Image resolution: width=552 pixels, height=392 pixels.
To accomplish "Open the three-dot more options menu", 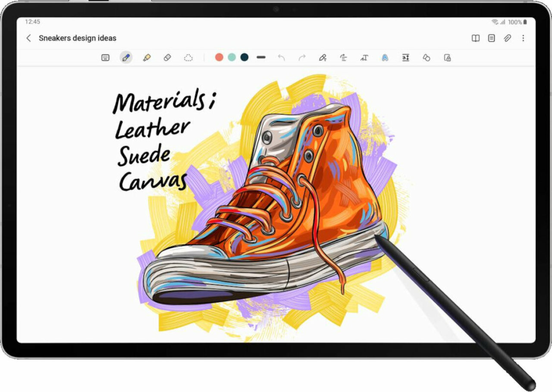I will [523, 38].
